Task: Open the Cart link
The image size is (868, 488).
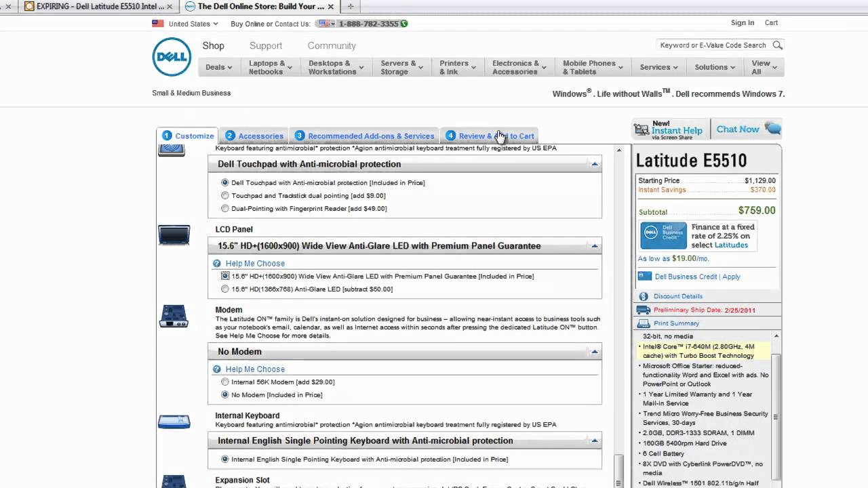Action: point(771,22)
